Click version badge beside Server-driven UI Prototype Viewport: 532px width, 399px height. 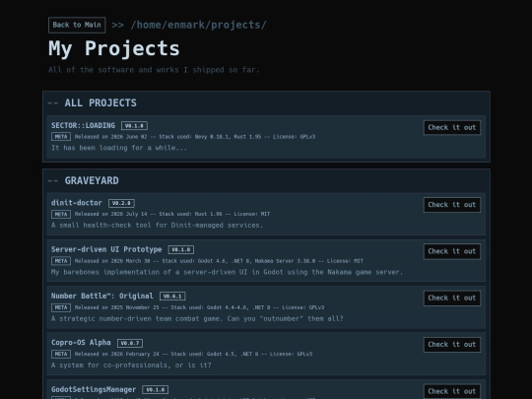tap(181, 249)
